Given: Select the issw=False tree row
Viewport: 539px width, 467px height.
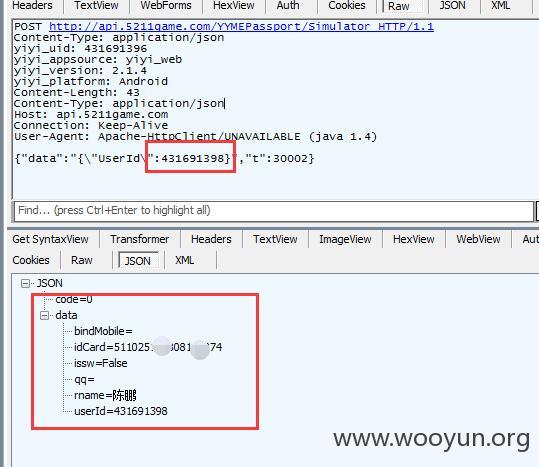Looking at the screenshot, I should (x=101, y=363).
